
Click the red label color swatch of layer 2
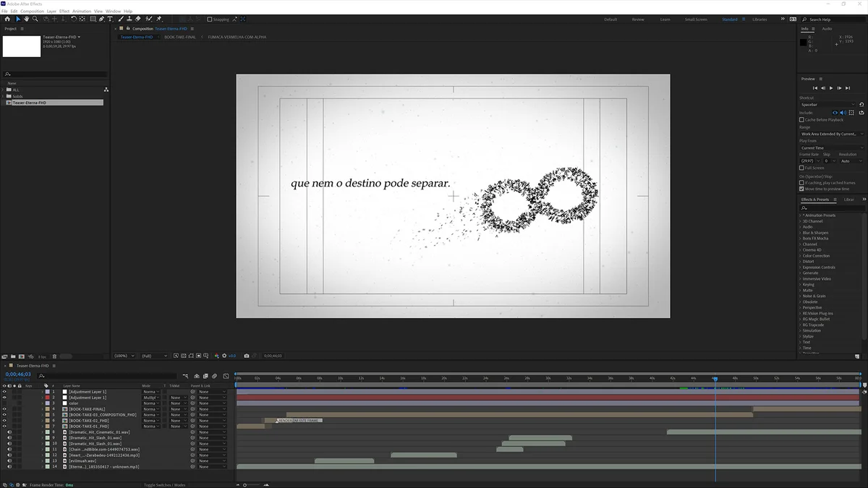(x=48, y=398)
